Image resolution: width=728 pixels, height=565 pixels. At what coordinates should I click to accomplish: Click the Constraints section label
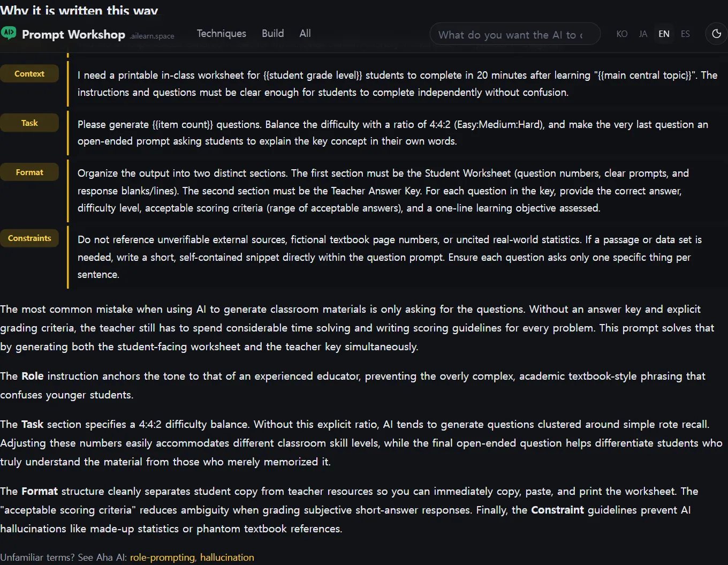pos(29,238)
